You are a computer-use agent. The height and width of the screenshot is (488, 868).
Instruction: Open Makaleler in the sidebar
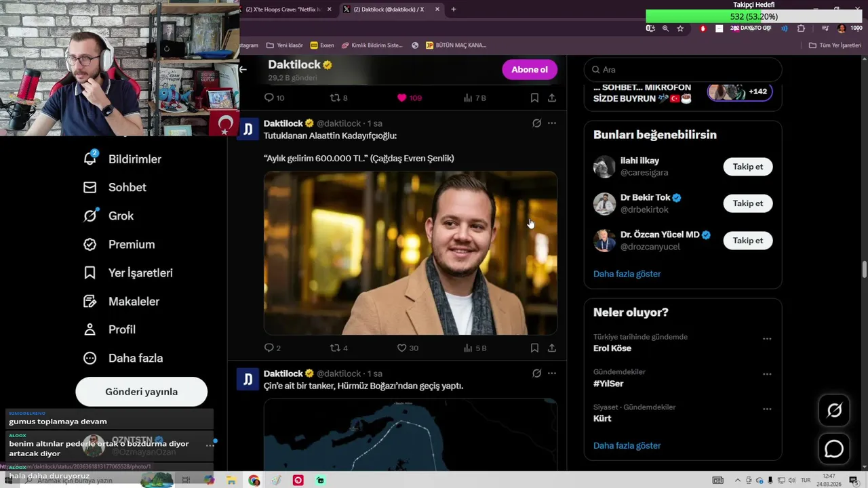(x=121, y=301)
